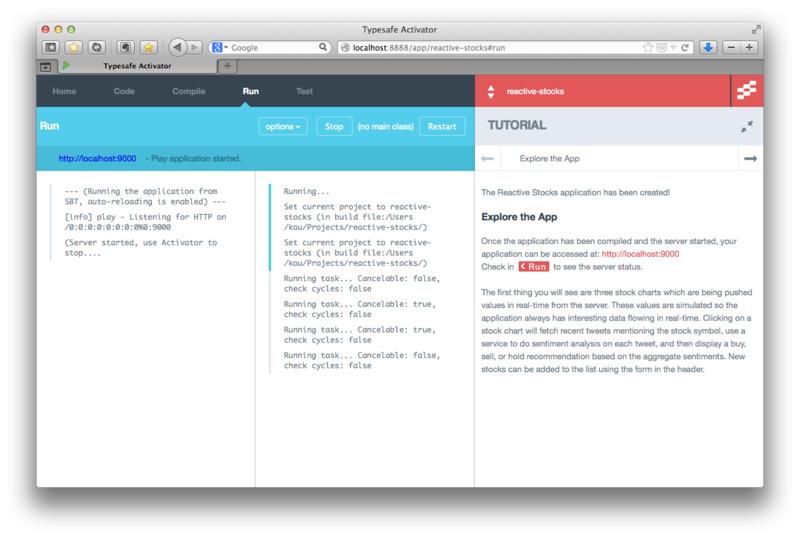Image resolution: width=800 pixels, height=538 pixels.
Task: Click the tab groups icon left of tab
Action: (46, 66)
